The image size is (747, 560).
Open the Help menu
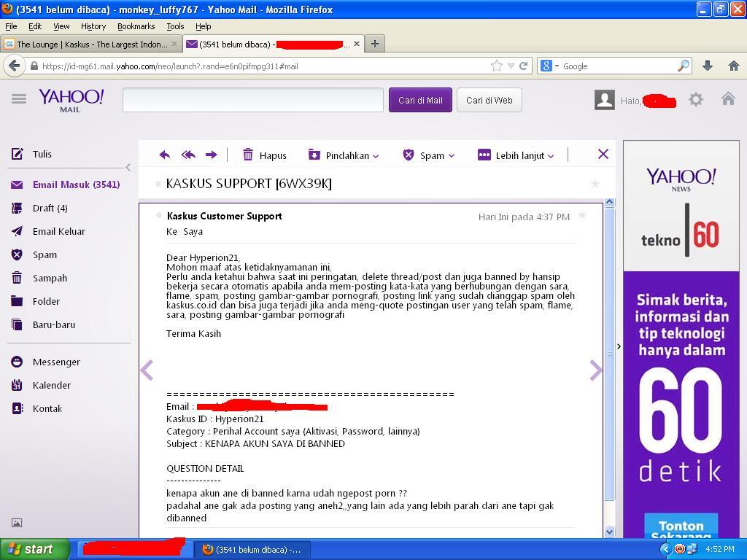pos(204,26)
